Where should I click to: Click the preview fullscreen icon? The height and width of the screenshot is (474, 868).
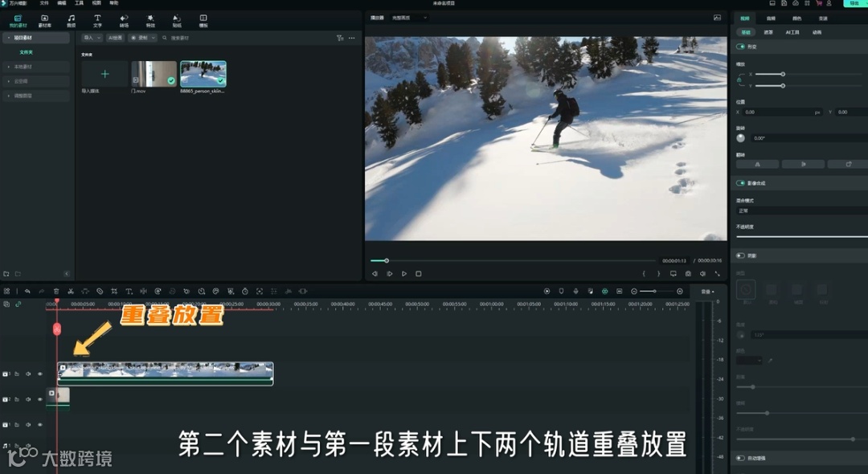(718, 274)
